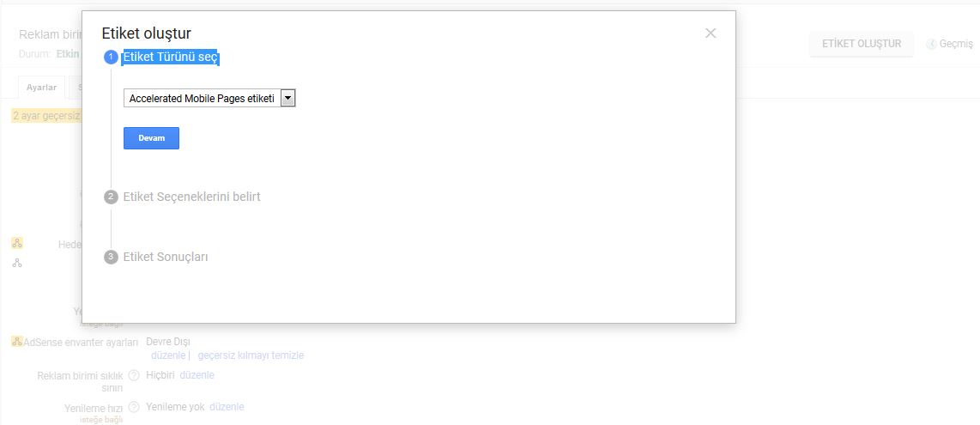The image size is (980, 425).
Task: Click the clock icon beside Geçmiş
Action: coord(931,44)
